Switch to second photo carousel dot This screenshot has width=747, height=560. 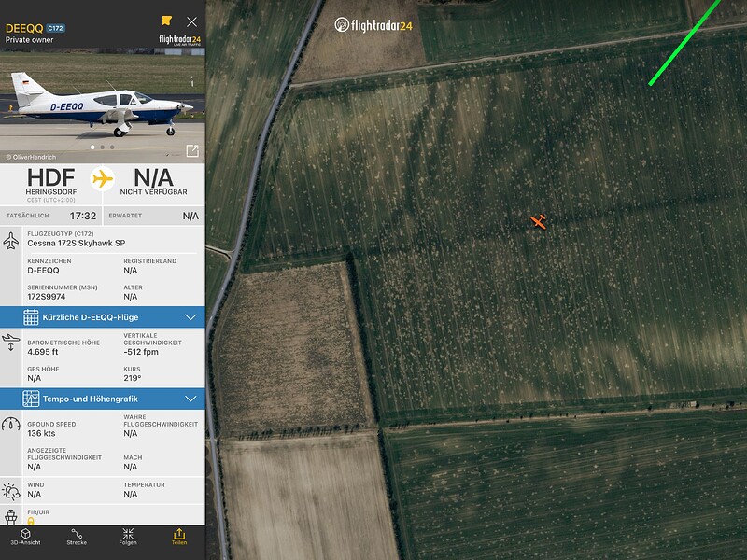pyautogui.click(x=103, y=147)
